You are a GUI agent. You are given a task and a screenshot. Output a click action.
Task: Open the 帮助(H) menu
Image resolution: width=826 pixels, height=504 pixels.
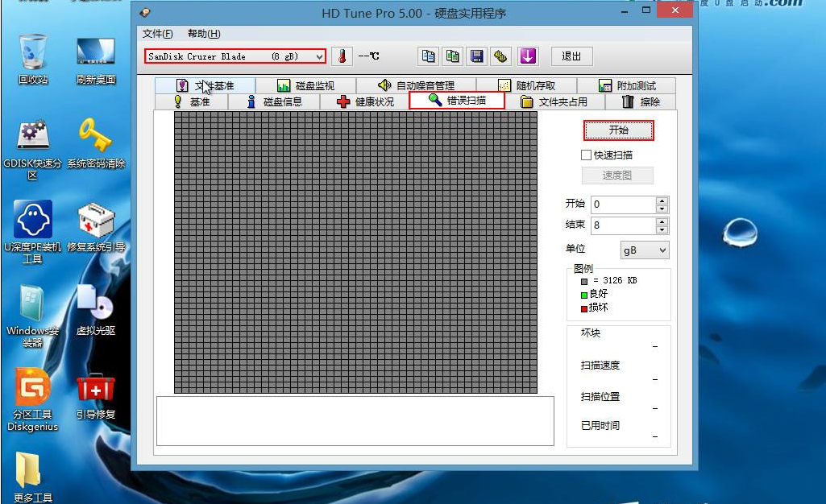pos(203,34)
